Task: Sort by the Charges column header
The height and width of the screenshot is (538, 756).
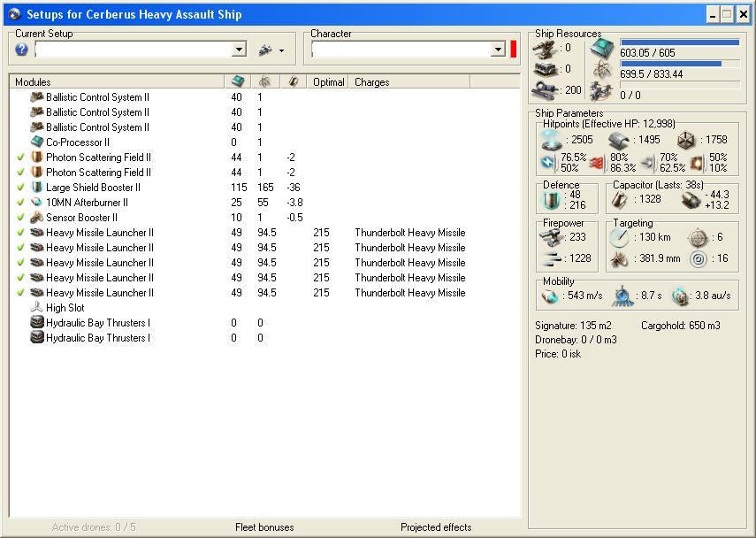Action: pos(409,82)
